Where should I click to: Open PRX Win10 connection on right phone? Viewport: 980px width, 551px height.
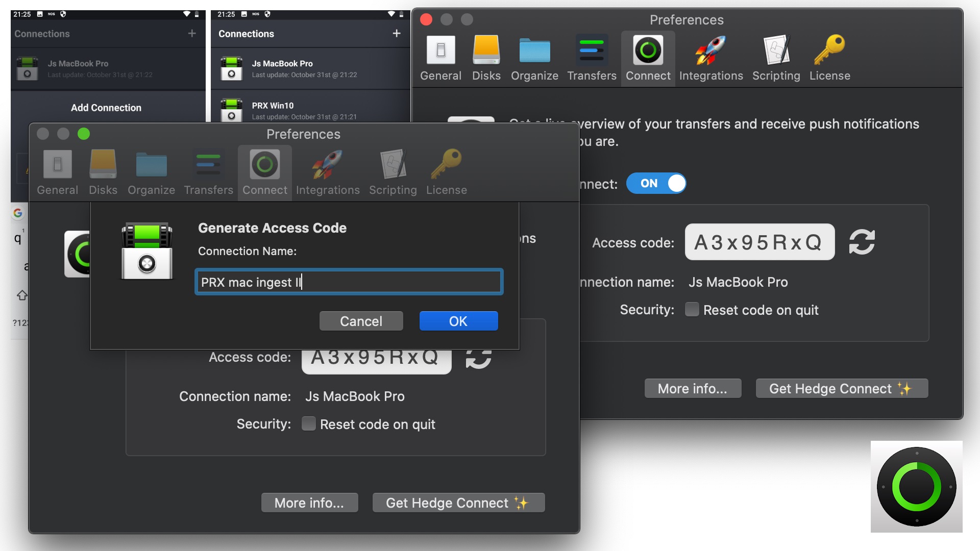[310, 107]
